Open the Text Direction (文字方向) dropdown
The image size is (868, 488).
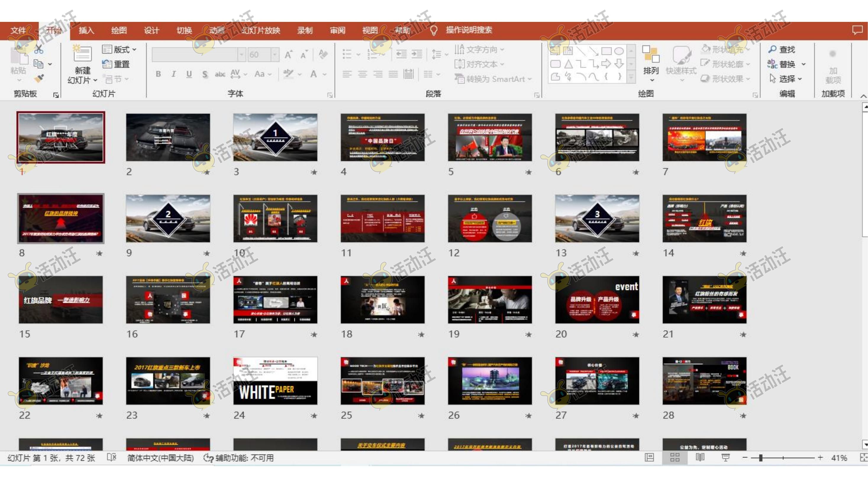click(479, 49)
